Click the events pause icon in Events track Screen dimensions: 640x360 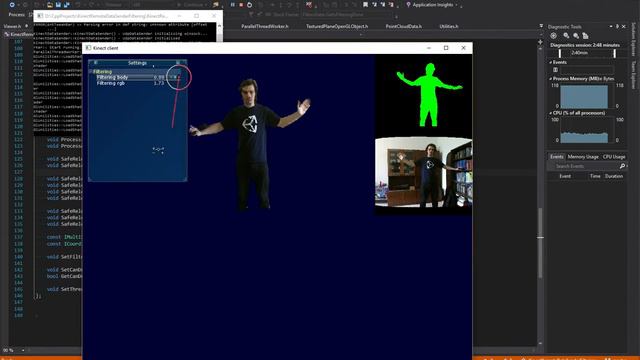(556, 70)
